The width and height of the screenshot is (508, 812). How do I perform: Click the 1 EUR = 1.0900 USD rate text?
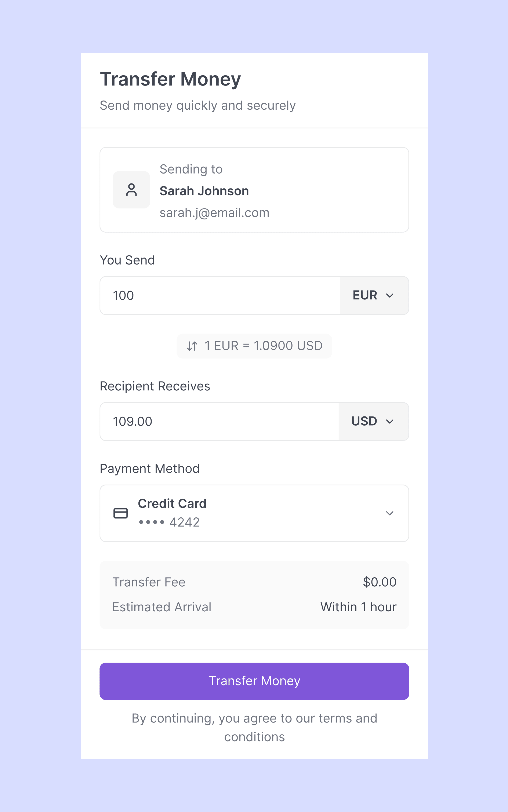pyautogui.click(x=263, y=346)
